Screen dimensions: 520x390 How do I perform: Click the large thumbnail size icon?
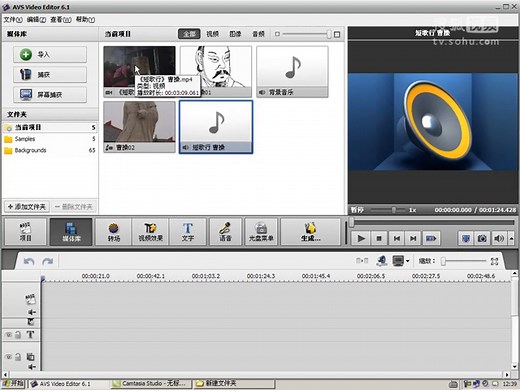337,34
